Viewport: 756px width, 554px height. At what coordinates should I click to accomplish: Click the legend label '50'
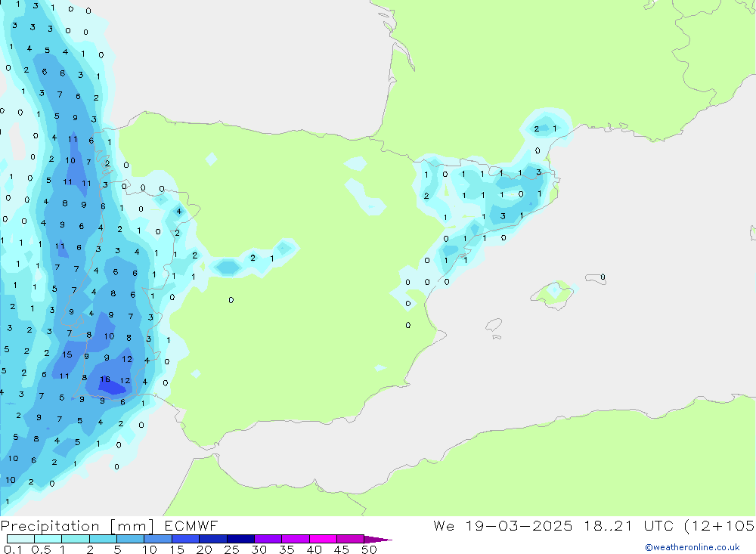[x=369, y=549]
